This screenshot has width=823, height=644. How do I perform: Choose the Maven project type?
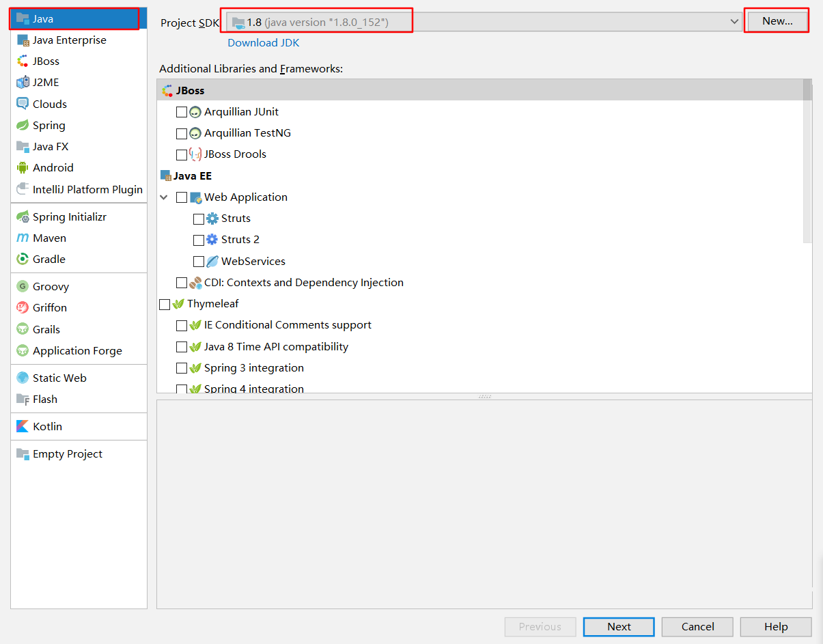pos(79,238)
